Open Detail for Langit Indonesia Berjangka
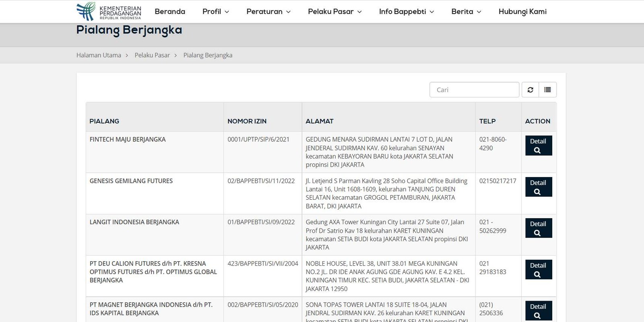 pyautogui.click(x=539, y=228)
